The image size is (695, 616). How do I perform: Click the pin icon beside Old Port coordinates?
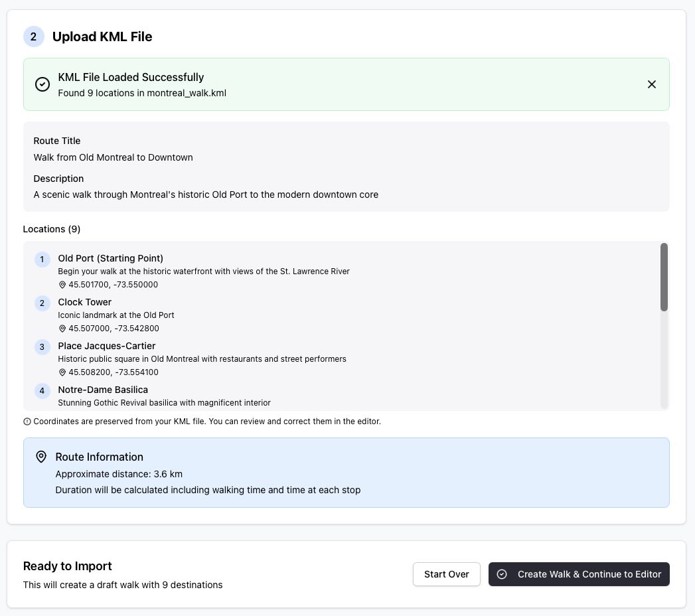[62, 285]
